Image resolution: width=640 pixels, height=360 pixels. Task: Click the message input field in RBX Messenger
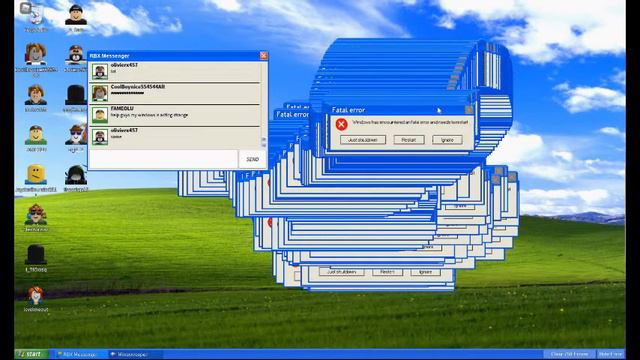(163, 159)
